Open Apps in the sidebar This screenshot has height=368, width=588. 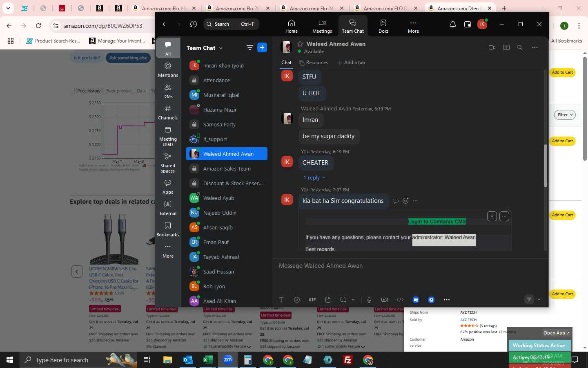(168, 186)
